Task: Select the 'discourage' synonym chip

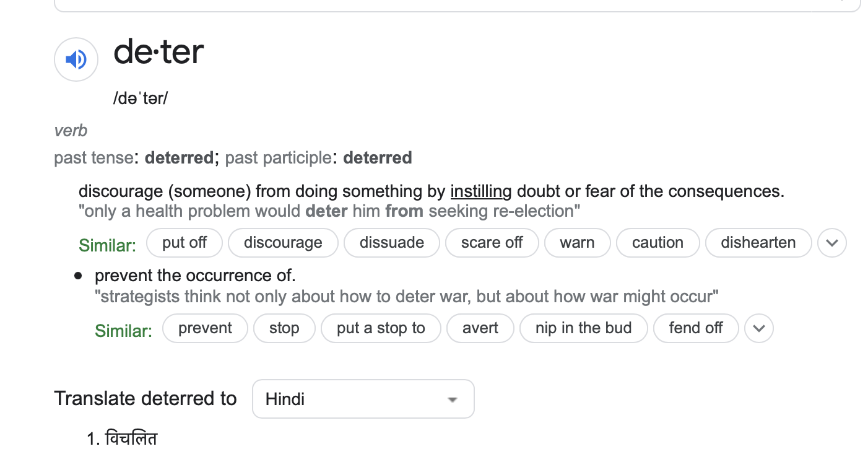Action: [283, 243]
